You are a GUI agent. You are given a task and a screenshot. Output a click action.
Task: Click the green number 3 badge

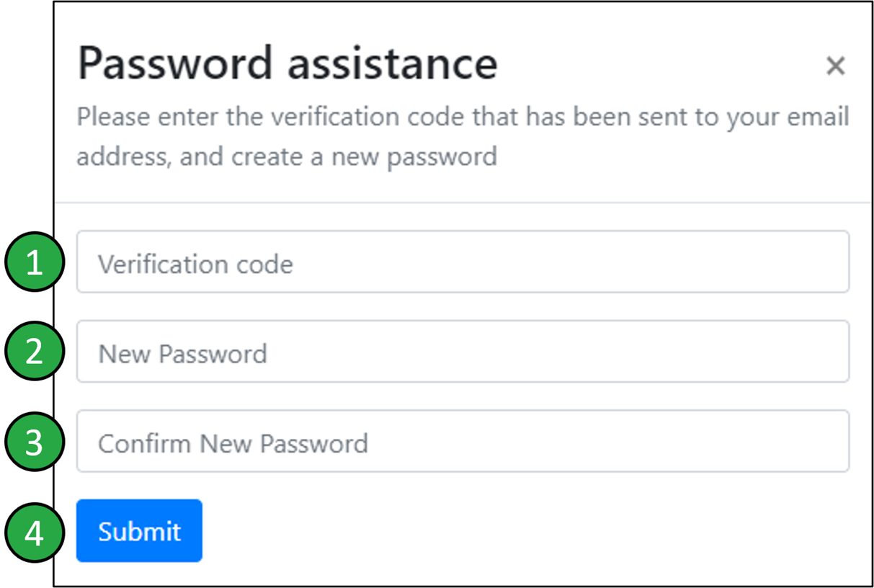click(x=35, y=442)
